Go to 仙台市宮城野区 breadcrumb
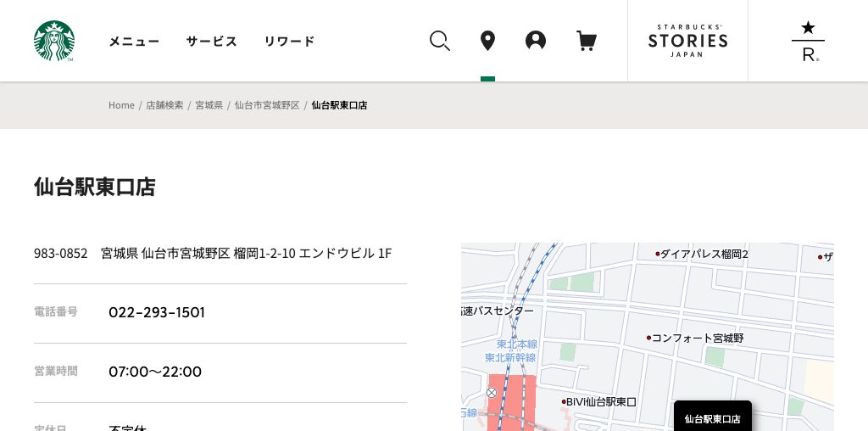Viewport: 868px width, 431px height. 267,105
